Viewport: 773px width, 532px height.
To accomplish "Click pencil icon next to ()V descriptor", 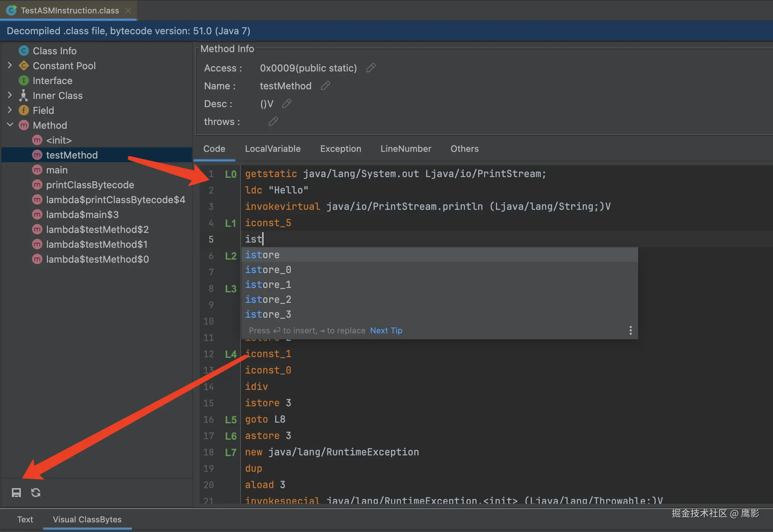I will click(x=287, y=104).
